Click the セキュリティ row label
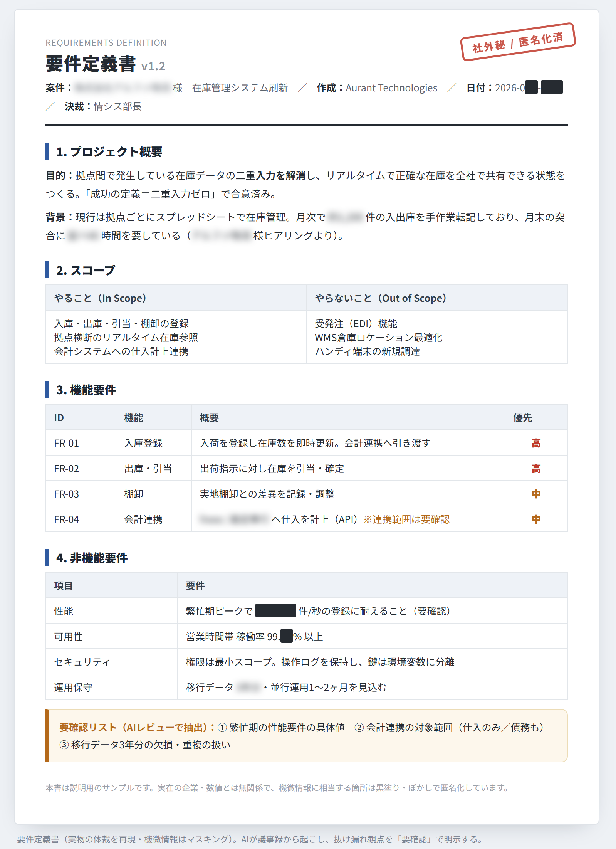Image resolution: width=616 pixels, height=849 pixels. 82,662
